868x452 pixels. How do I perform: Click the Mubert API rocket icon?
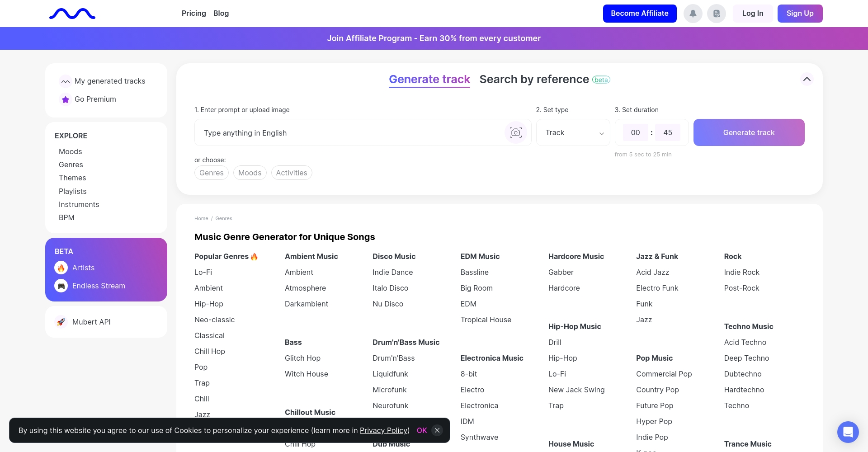61,322
